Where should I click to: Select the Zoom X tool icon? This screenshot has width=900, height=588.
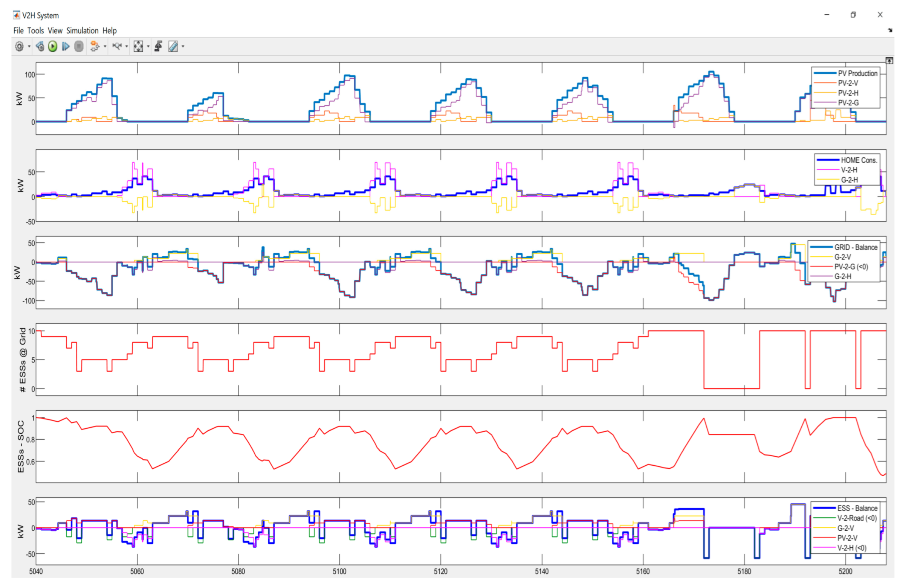coord(117,46)
